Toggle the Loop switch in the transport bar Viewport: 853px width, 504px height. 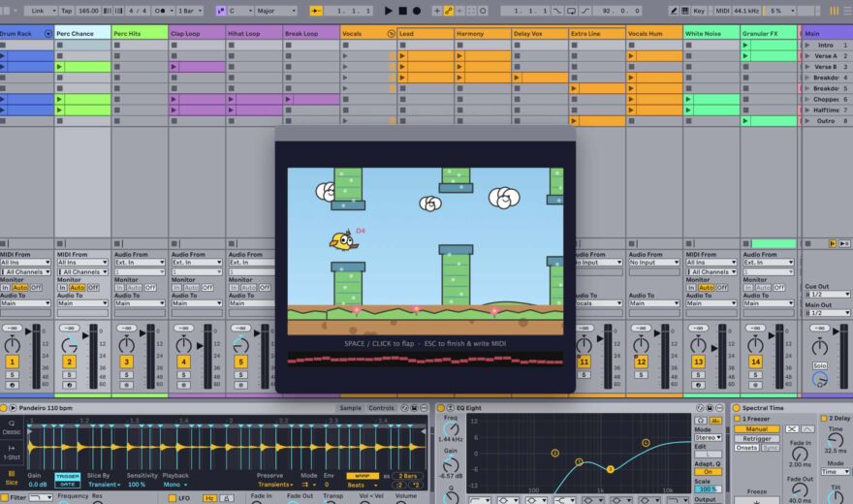pyautogui.click(x=571, y=11)
